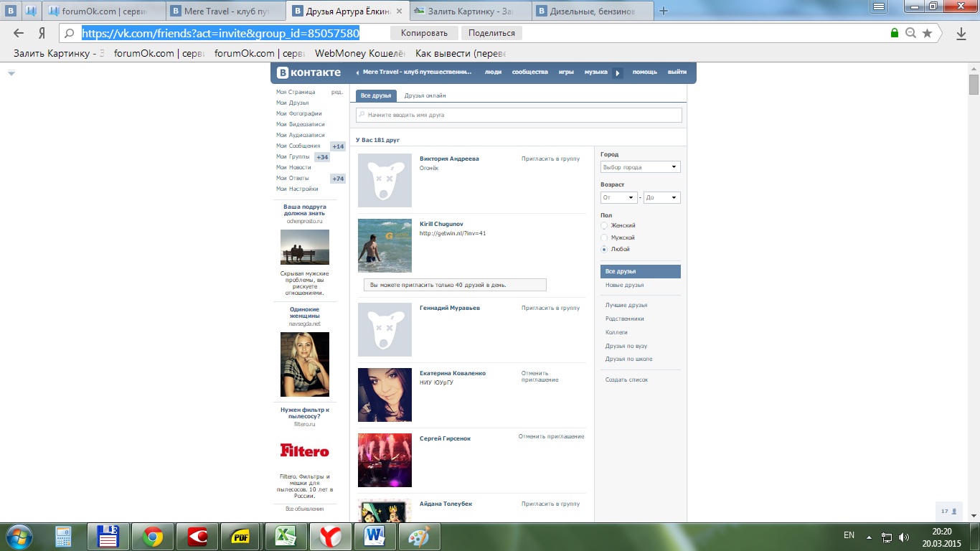Screen dimensions: 980x551
Task: Open the Windows Start button
Action: point(18,536)
